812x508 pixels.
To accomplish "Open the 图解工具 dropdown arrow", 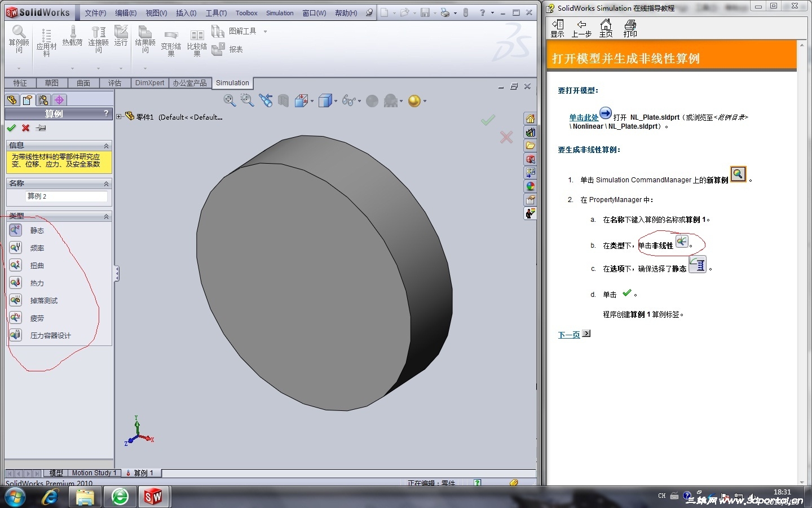I will pos(265,32).
